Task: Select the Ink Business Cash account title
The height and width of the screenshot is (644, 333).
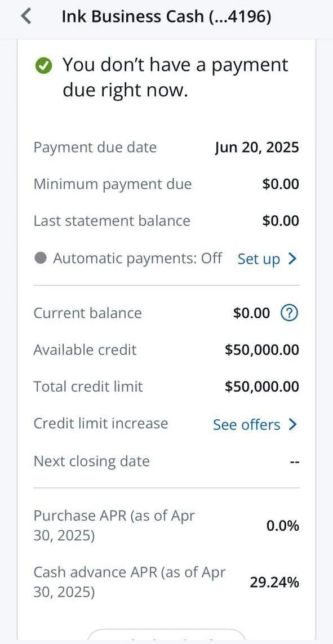Action: click(x=166, y=16)
